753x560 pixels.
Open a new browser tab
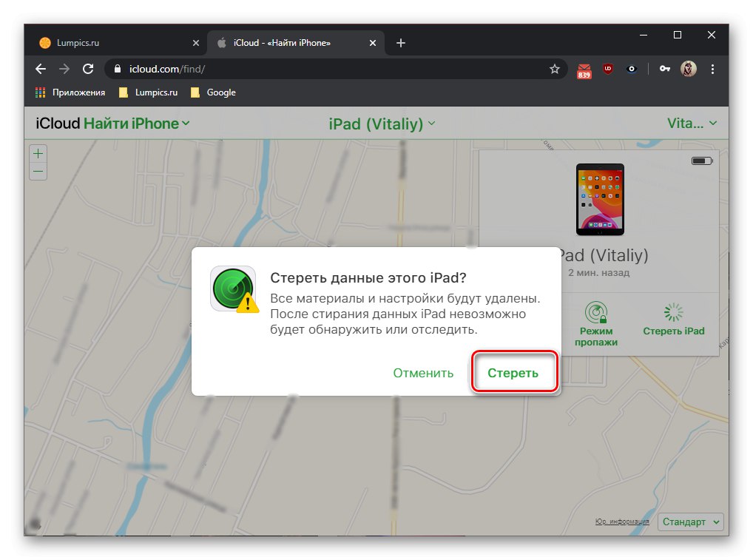coord(401,43)
